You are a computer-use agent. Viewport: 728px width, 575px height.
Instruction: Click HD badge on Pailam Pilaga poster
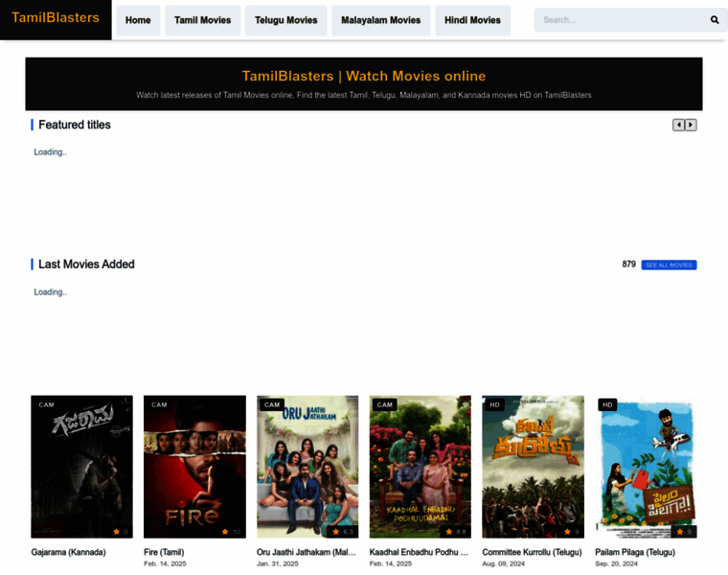coord(607,405)
